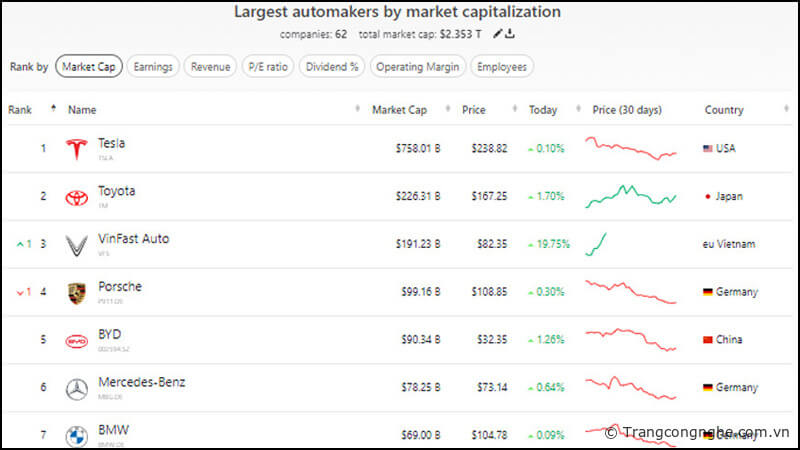Click the Toyota logo icon
This screenshot has height=450, width=800.
tap(77, 197)
